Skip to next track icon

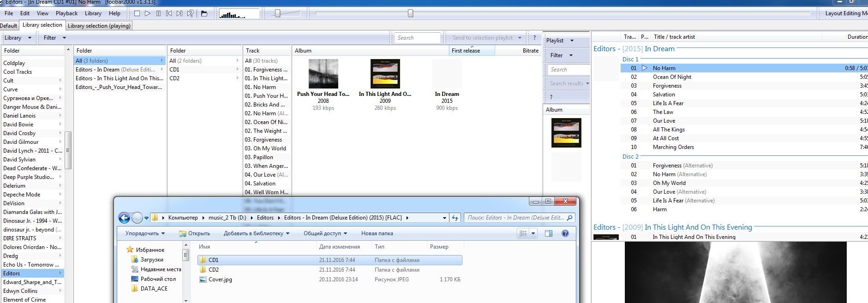click(180, 13)
